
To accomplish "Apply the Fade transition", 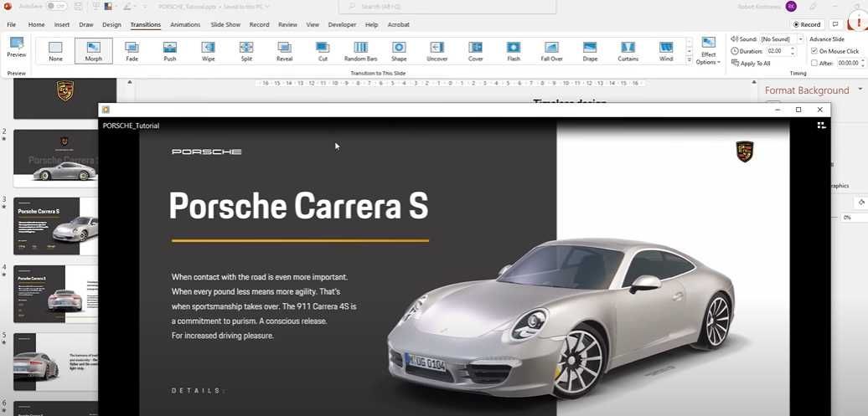I will click(x=132, y=51).
